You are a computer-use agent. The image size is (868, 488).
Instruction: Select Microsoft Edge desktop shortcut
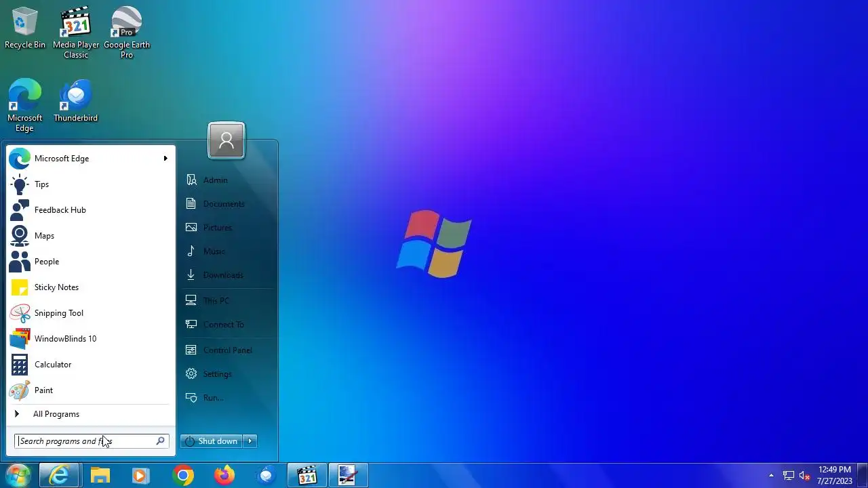25,106
